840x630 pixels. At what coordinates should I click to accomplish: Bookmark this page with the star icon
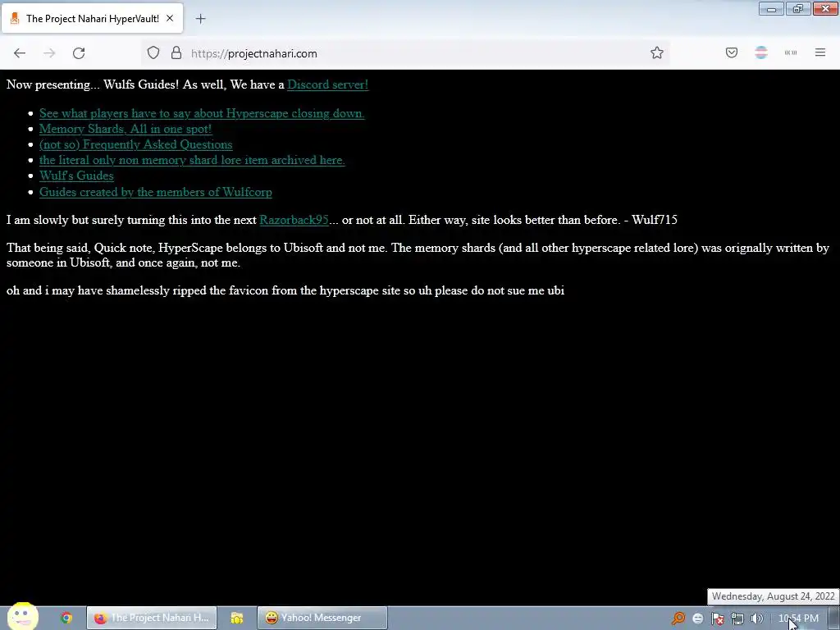click(657, 52)
